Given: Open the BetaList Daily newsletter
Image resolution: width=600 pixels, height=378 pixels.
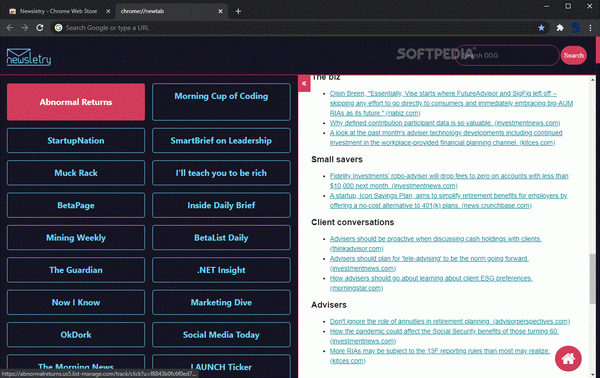Looking at the screenshot, I should coord(221,238).
